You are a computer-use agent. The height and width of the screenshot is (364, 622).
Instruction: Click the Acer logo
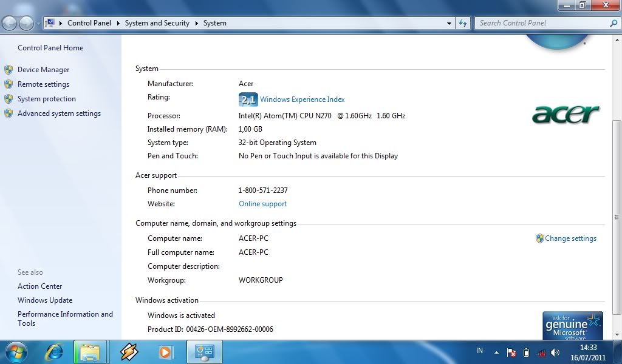coord(566,114)
